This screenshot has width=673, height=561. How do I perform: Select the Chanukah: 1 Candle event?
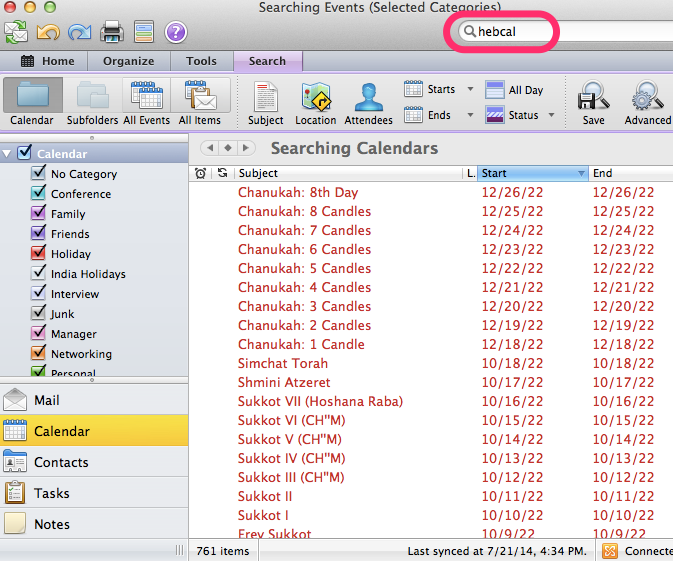pyautogui.click(x=431, y=344)
